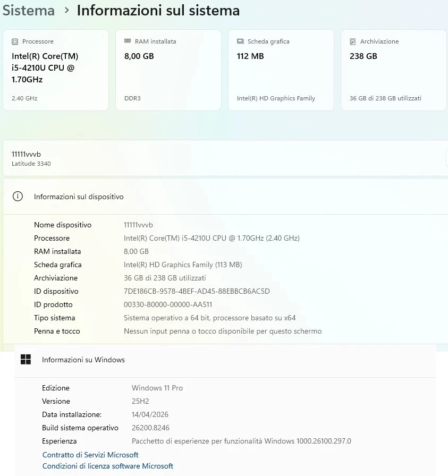448x476 pixels.
Task: Click the disk icon beside Archiviazione card title
Action: [353, 41]
